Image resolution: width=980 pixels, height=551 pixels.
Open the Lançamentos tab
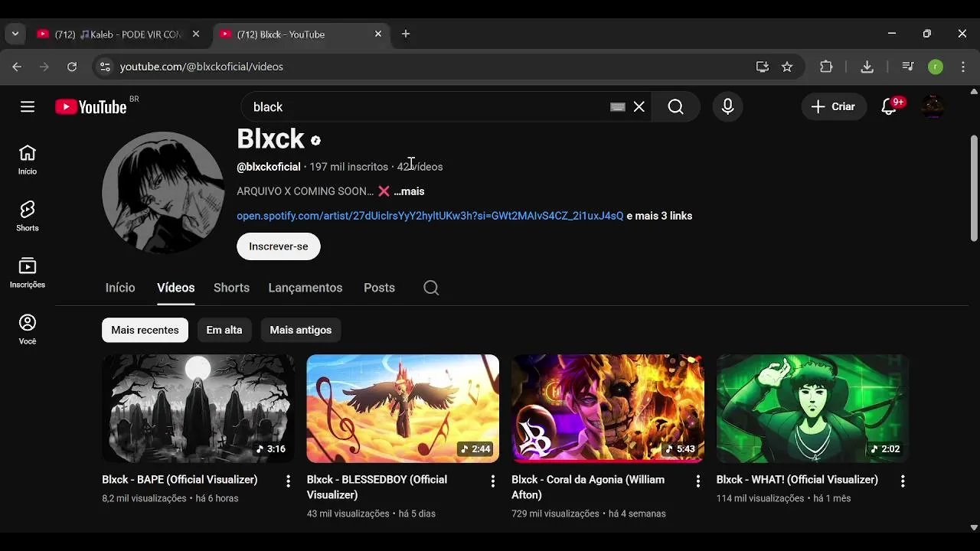click(305, 288)
